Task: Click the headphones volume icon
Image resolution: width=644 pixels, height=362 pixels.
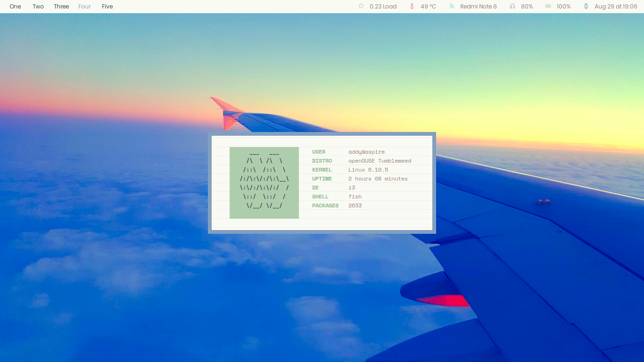Action: click(512, 7)
